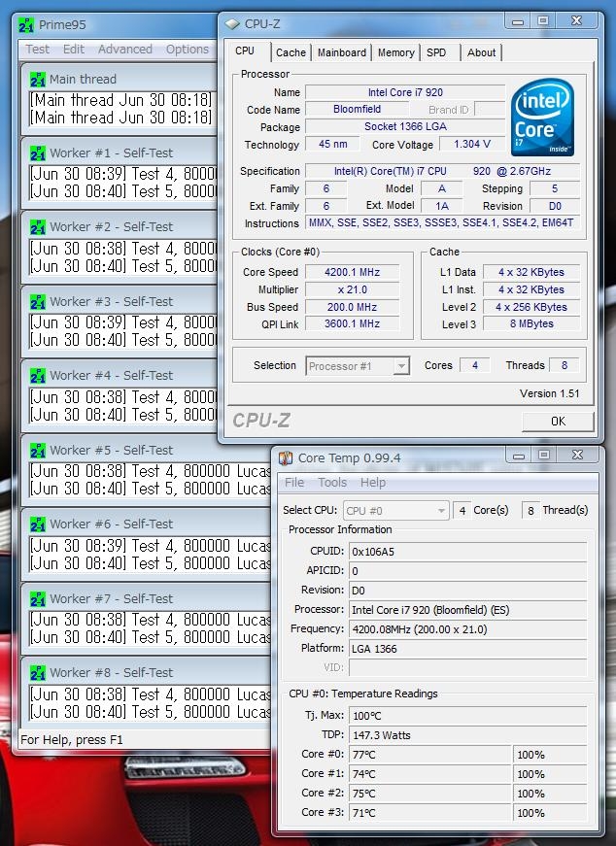
Task: Click the Worker #2 window icon
Action: [38, 227]
